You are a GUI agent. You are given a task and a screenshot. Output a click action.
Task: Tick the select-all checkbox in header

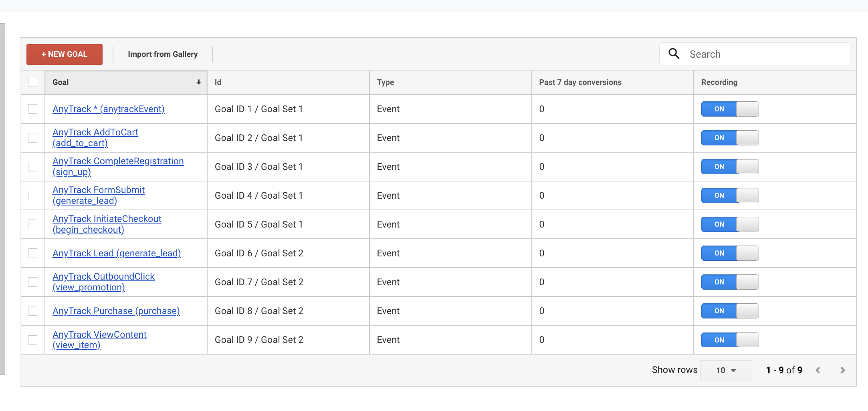click(33, 82)
